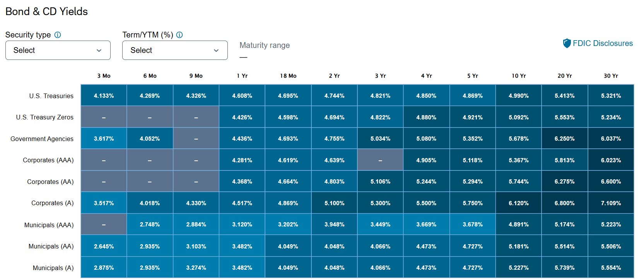
Task: Select Corporates (AAA) 5 Yr 5.118% yield
Action: [473, 160]
